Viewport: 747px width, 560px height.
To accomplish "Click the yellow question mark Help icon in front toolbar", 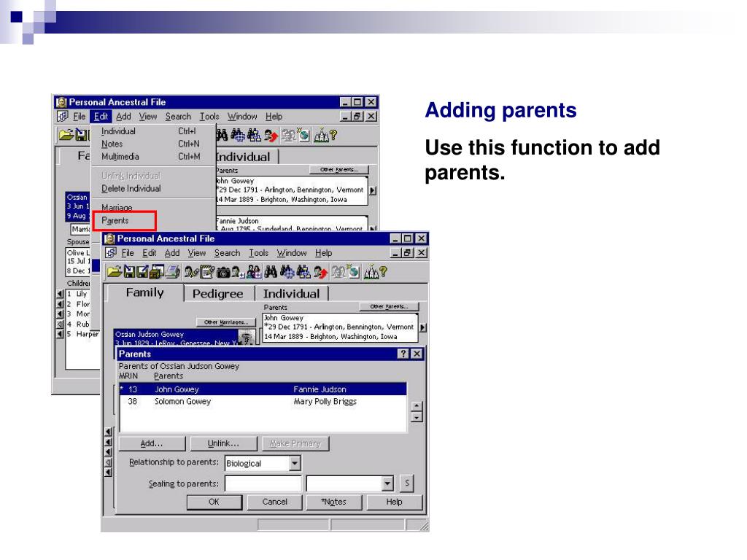I will tap(383, 271).
